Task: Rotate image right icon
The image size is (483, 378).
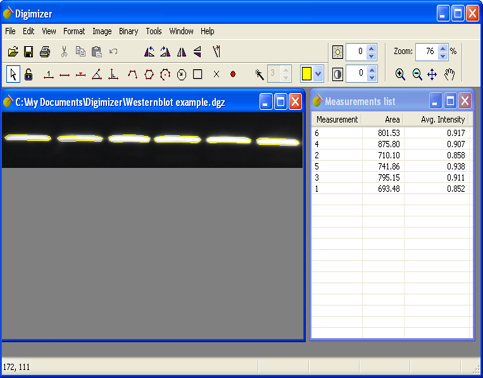Action: point(165,52)
